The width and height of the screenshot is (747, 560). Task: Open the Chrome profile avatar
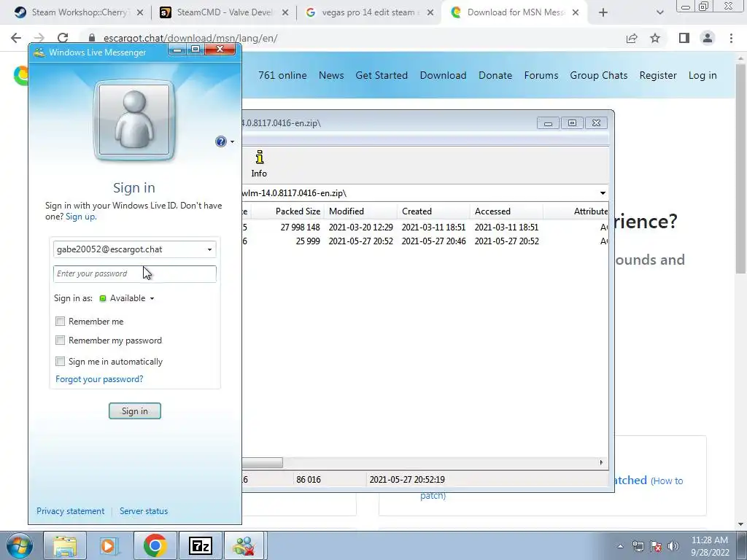pos(708,38)
